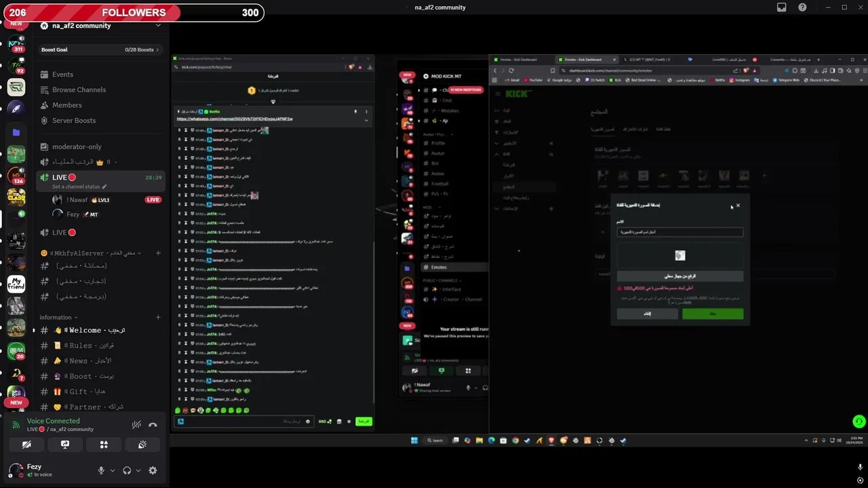Open the Discord help question-mark icon
Viewport: 868px width, 488px height.
pos(803,7)
